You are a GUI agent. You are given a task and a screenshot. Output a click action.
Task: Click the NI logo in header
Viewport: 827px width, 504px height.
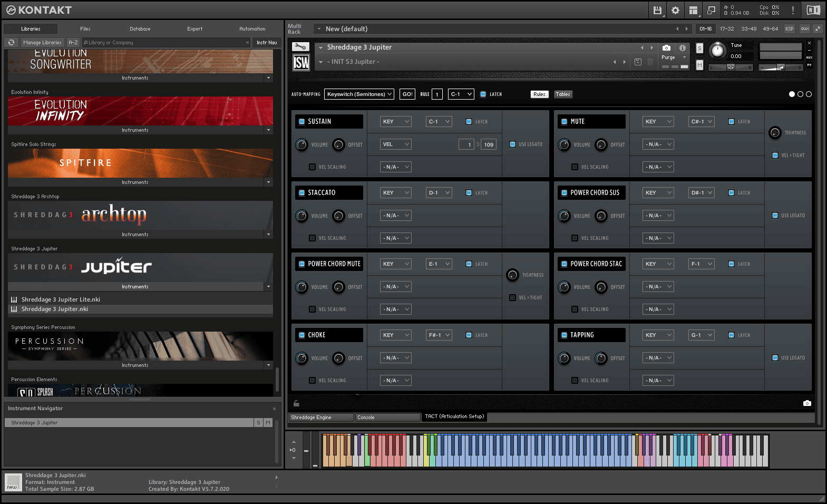click(813, 10)
